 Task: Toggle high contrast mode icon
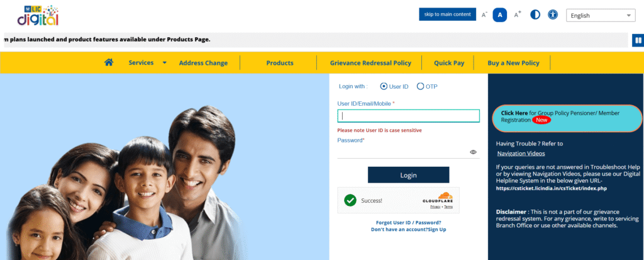point(535,15)
